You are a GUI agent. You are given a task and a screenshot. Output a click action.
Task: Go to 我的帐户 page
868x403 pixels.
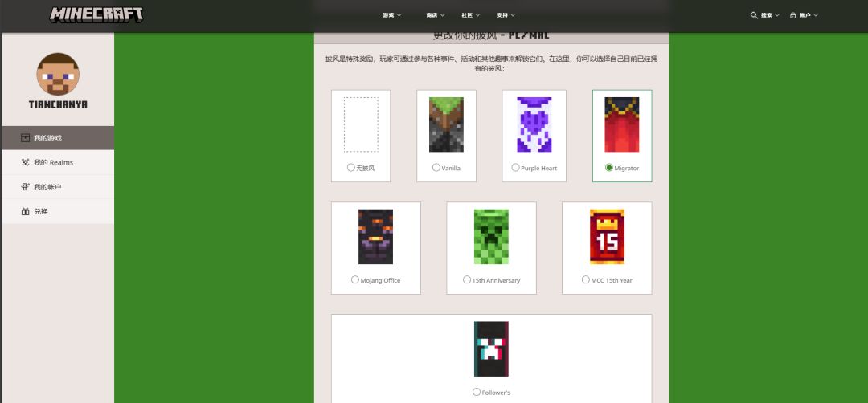point(58,187)
